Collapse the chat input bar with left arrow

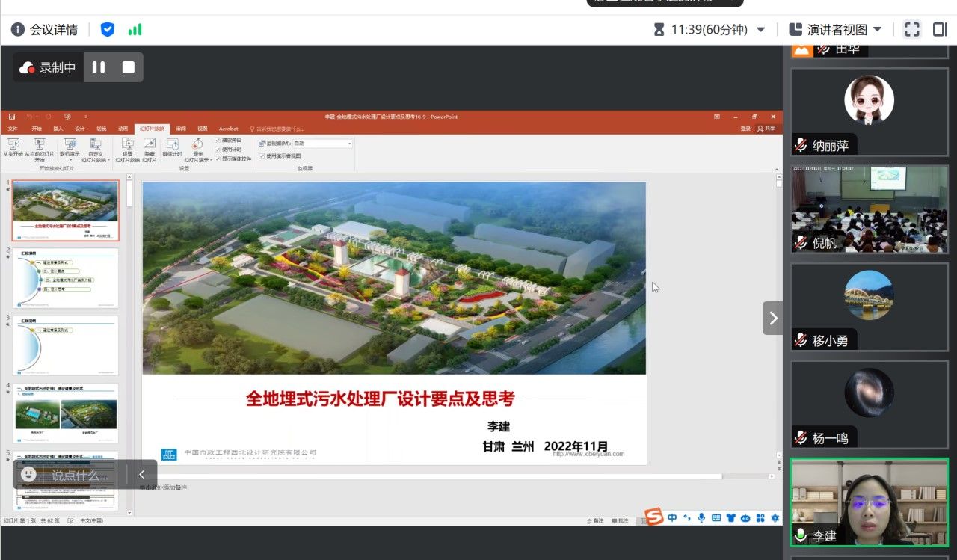coord(141,474)
